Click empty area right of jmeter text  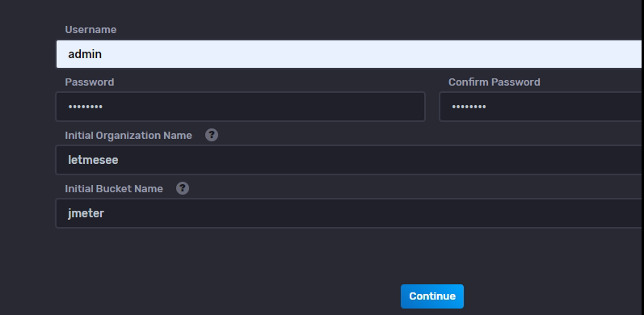point(369,213)
